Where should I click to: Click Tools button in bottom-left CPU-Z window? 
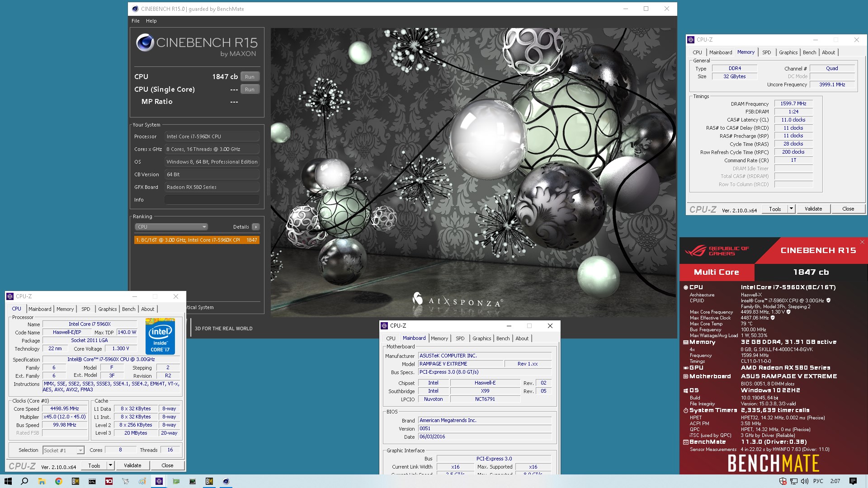94,465
